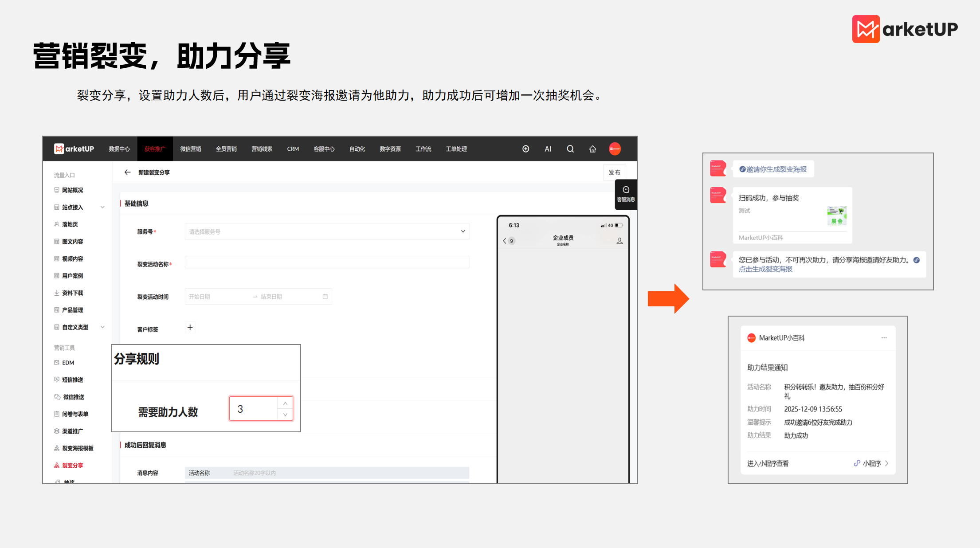The height and width of the screenshot is (548, 980).
Task: Go home using the house icon
Action: [x=592, y=149]
